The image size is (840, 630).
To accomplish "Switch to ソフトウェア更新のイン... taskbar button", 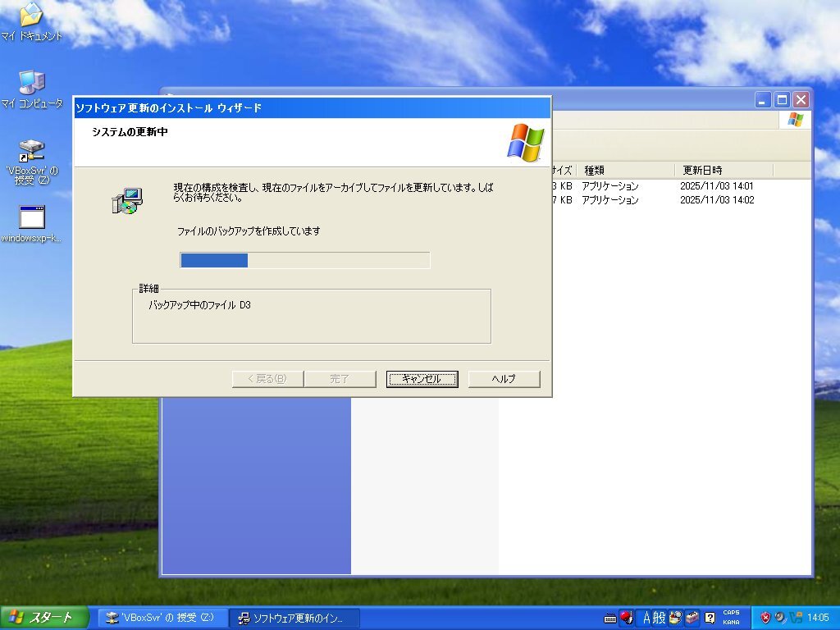I will click(294, 618).
